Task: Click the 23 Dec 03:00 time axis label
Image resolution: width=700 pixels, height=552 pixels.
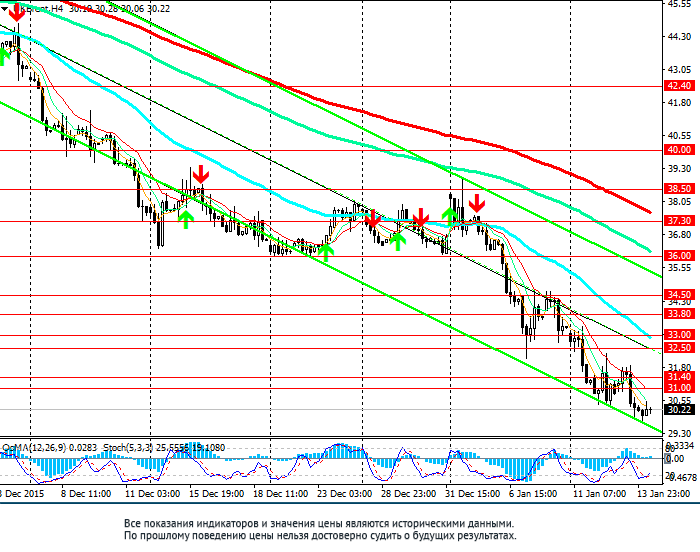Action: click(x=344, y=494)
